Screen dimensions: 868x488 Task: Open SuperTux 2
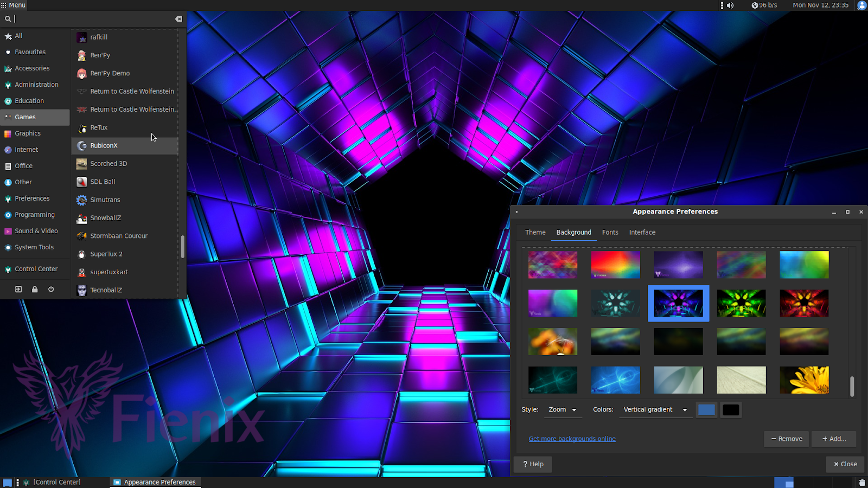point(107,254)
